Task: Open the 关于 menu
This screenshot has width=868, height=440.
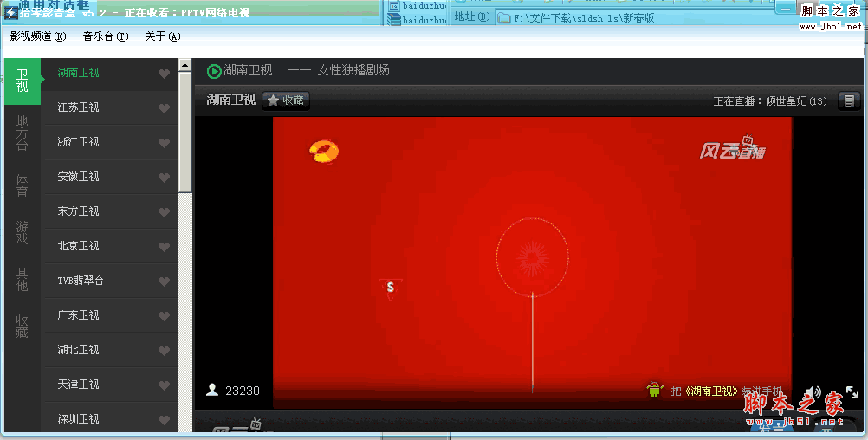Action: click(163, 36)
